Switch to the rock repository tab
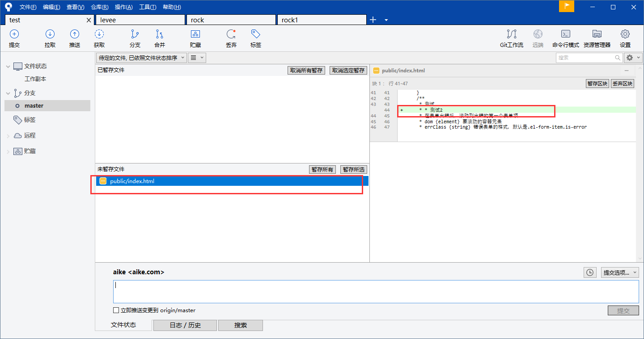 231,20
